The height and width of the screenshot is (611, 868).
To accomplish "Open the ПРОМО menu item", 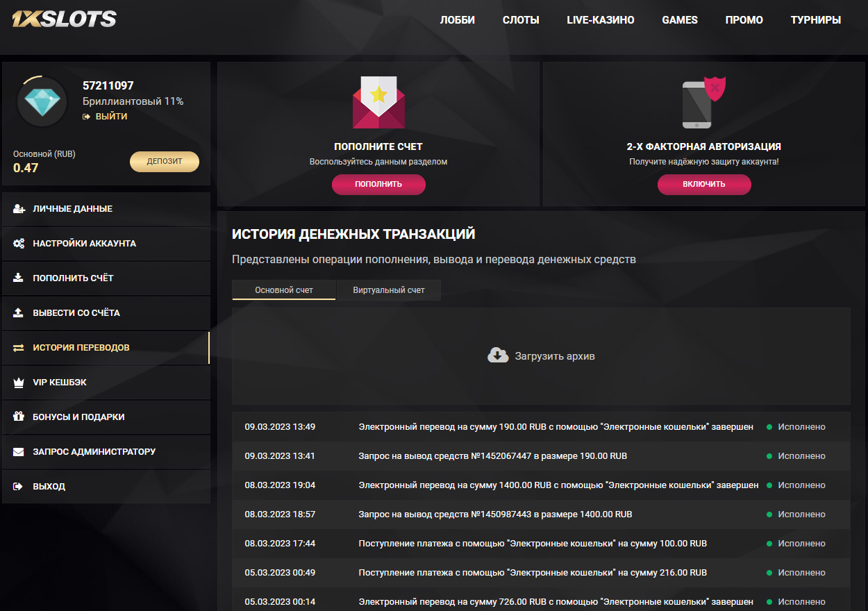I will coord(744,20).
